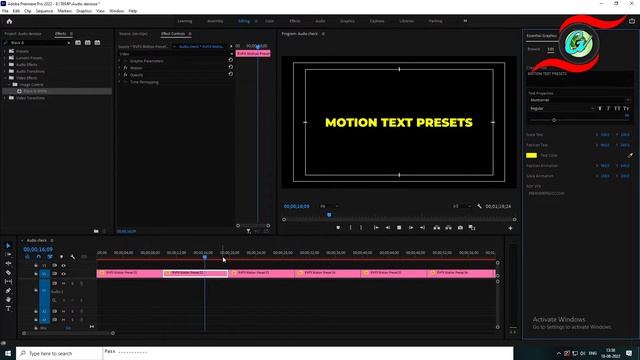Click Mark In button
The height and width of the screenshot is (360, 640).
(350, 228)
